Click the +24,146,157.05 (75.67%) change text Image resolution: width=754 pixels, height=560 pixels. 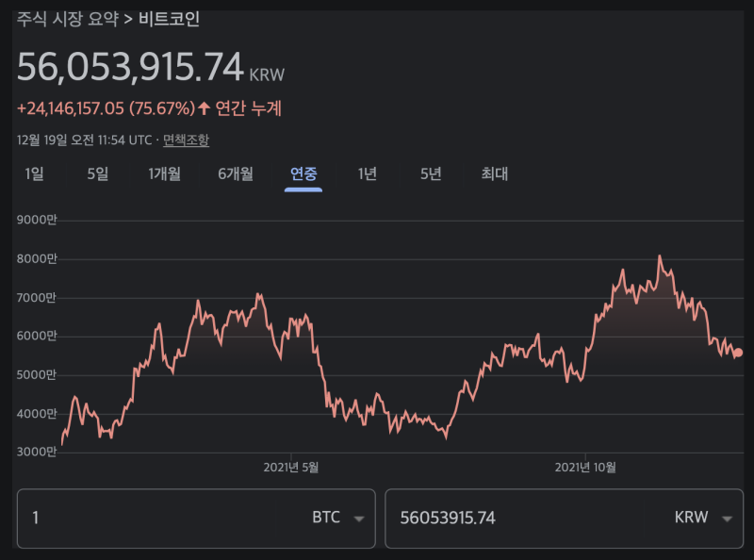[x=106, y=108]
